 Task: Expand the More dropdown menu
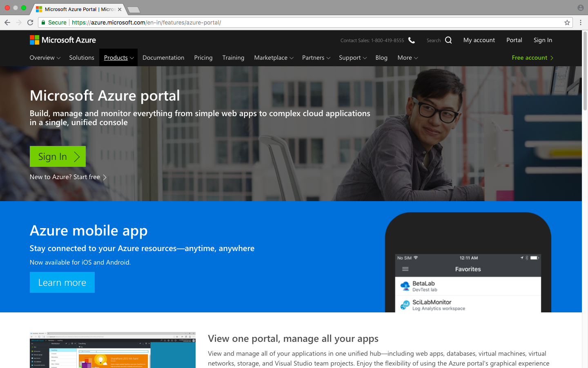[x=408, y=58]
